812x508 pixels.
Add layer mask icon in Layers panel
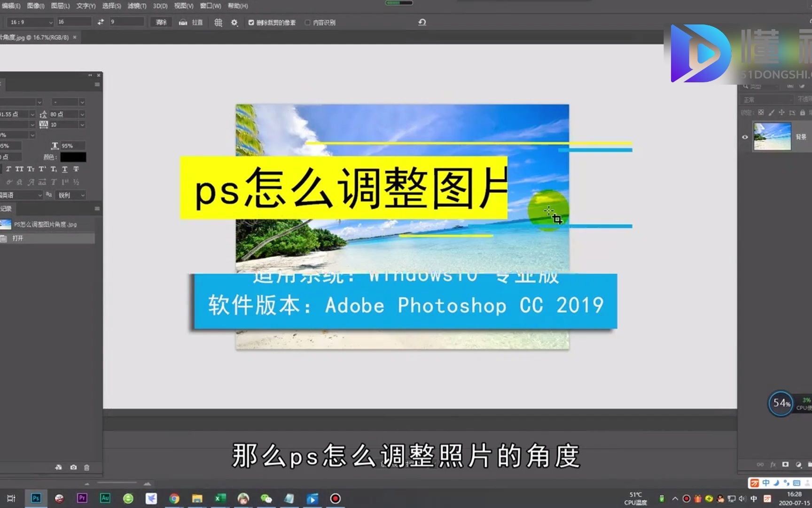click(785, 464)
